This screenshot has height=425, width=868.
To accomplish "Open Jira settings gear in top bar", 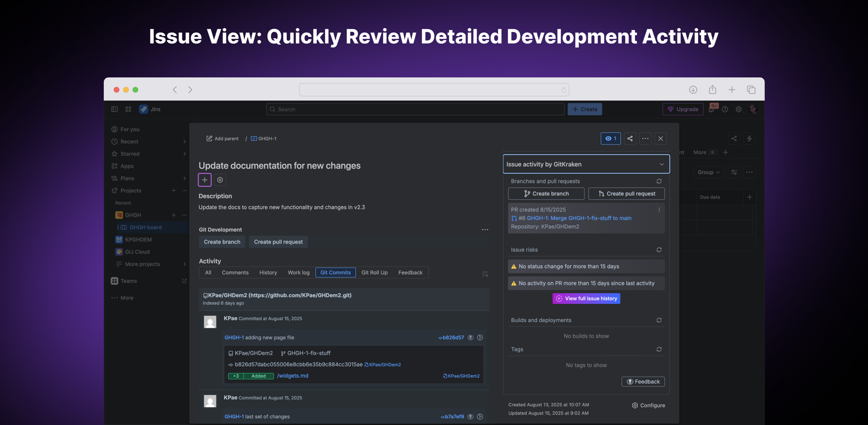I will coord(739,109).
